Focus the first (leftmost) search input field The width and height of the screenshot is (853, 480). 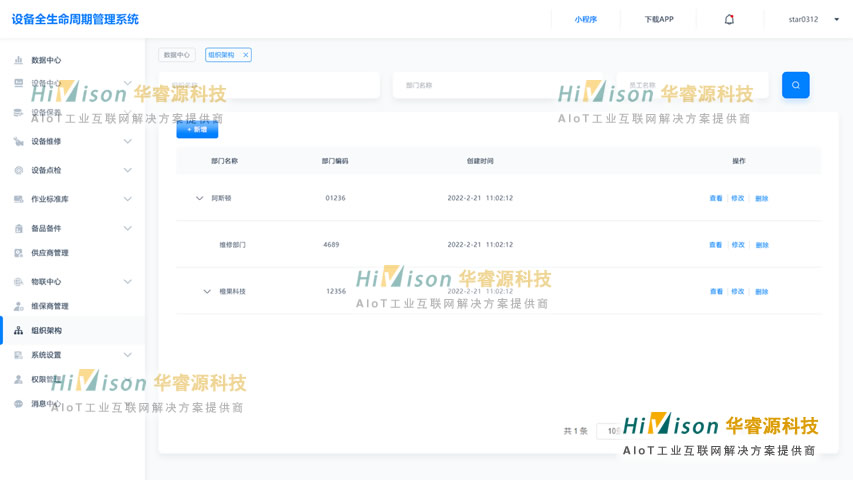pyautogui.click(x=269, y=85)
